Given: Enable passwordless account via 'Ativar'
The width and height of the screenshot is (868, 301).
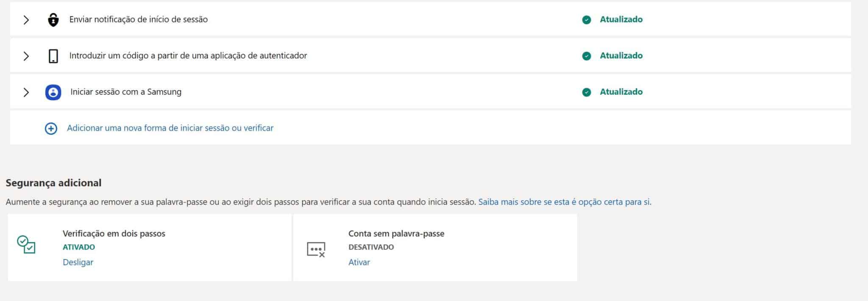Looking at the screenshot, I should coord(359,262).
